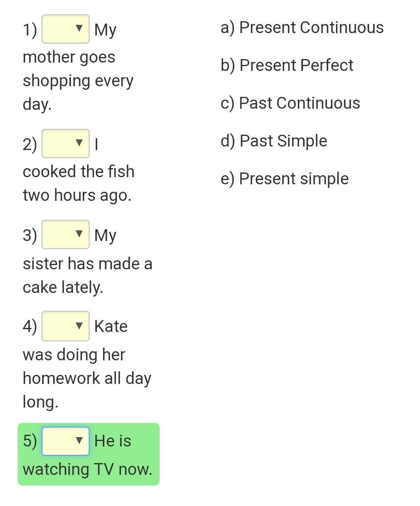Click the text "watching TV now."

(87, 469)
